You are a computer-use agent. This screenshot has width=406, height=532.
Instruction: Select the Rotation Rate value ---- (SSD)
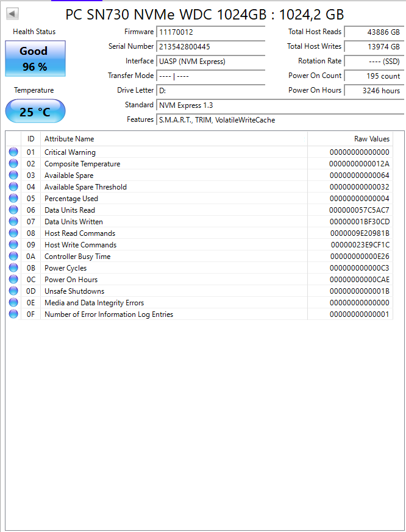(374, 62)
